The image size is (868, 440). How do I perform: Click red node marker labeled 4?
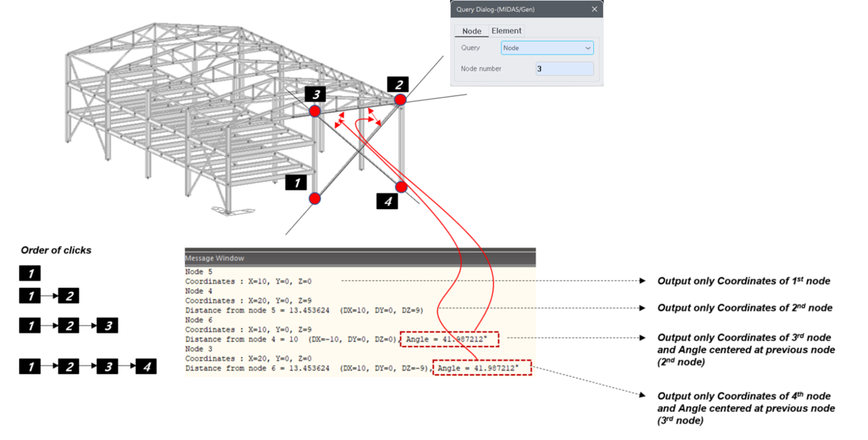pyautogui.click(x=400, y=186)
